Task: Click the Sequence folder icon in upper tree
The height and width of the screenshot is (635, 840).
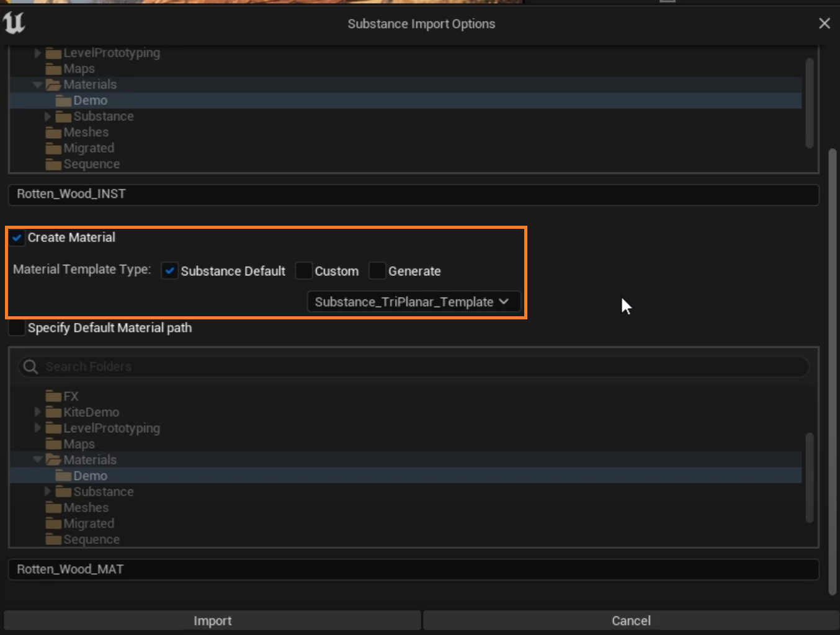Action: [x=54, y=165]
